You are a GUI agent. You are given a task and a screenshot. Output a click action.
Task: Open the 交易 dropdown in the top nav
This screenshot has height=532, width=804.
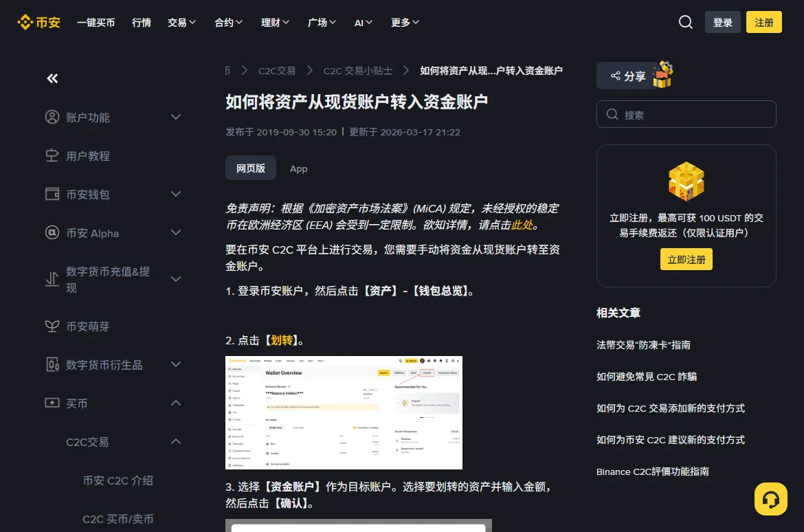[x=181, y=23]
